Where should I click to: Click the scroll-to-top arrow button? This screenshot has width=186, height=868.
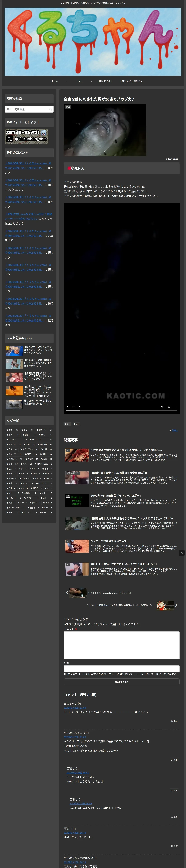(x=182, y=553)
